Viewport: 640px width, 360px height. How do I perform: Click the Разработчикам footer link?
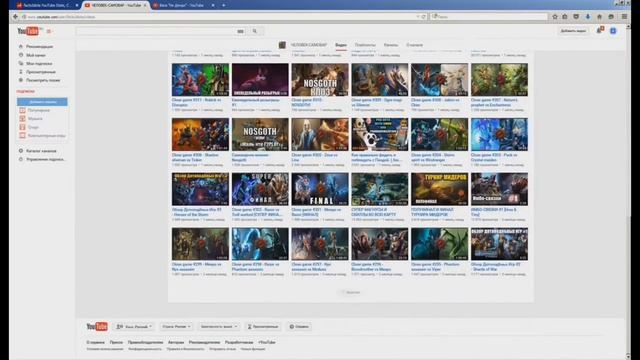click(239, 342)
